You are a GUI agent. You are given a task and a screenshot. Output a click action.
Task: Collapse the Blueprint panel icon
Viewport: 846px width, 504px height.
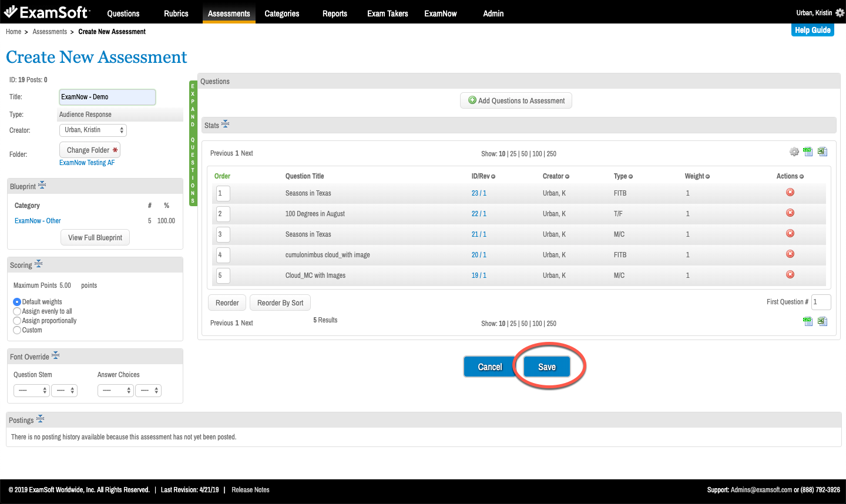[x=42, y=185]
